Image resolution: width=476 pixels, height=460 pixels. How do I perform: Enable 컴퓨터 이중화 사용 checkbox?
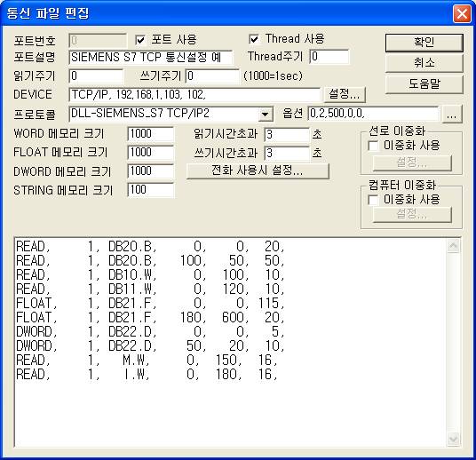click(373, 200)
